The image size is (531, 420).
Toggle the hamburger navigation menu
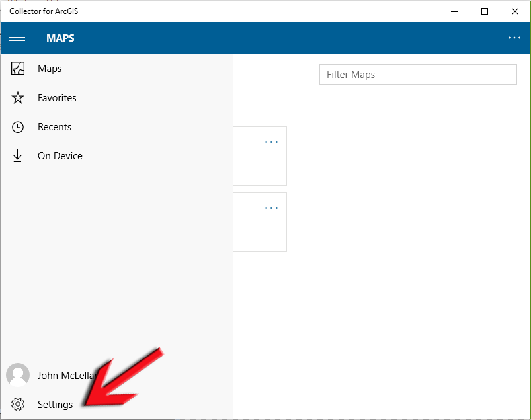pos(17,38)
